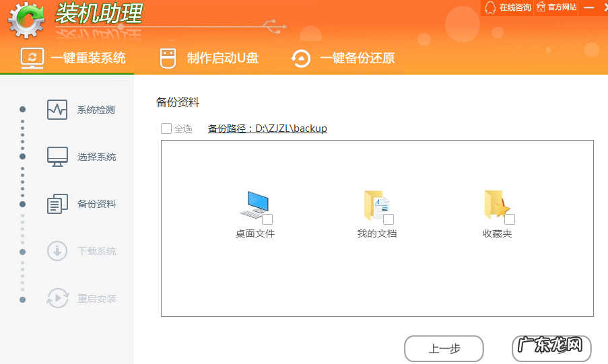The image size is (608, 364).
Task: Switch to 制作启动U盘 tab
Action: tap(209, 58)
